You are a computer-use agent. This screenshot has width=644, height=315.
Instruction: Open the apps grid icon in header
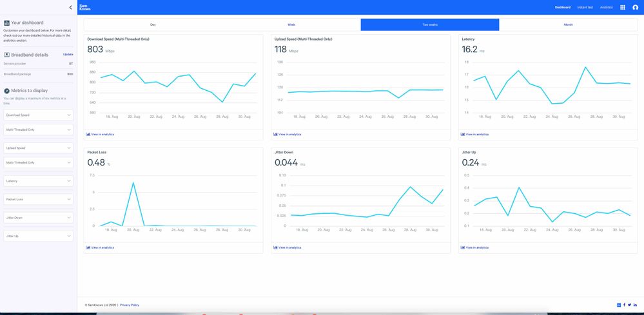pyautogui.click(x=622, y=7)
